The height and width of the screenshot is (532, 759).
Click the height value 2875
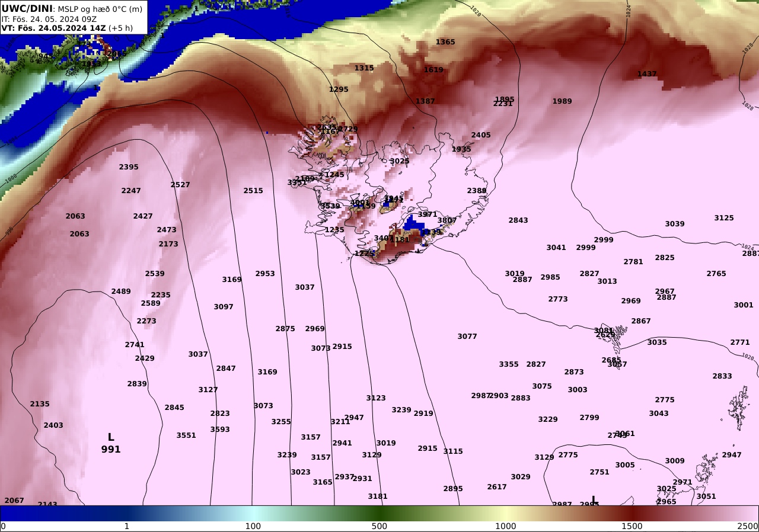pos(285,329)
